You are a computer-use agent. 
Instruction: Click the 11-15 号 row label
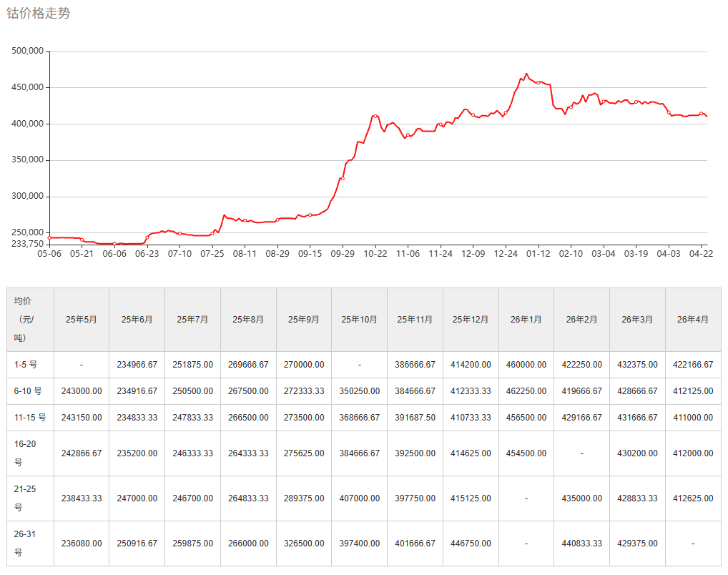pyautogui.click(x=30, y=418)
